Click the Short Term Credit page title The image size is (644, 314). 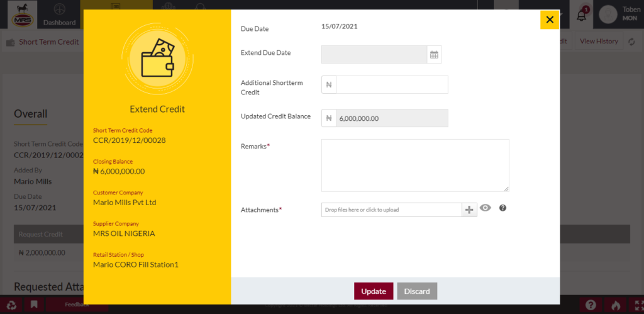(x=49, y=42)
